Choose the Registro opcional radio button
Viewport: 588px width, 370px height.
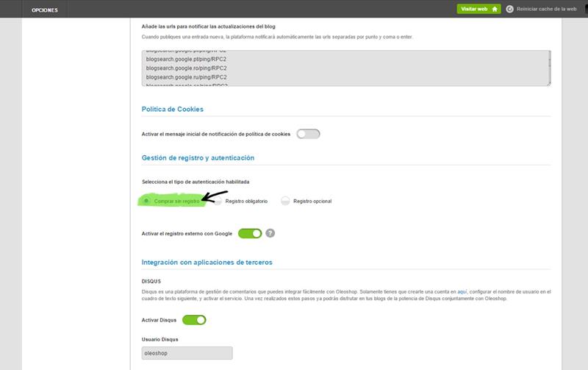pyautogui.click(x=285, y=201)
